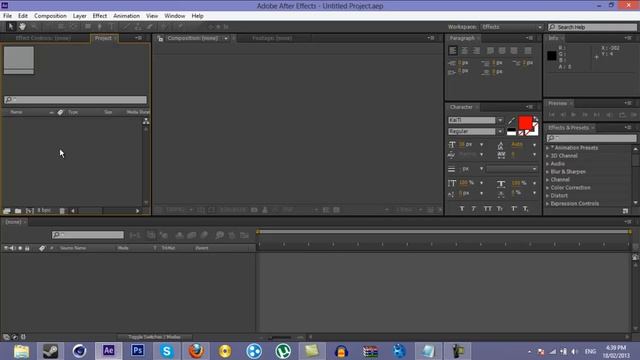The width and height of the screenshot is (640, 360).
Task: Click the Effects & Presets search field
Action: pos(591,138)
